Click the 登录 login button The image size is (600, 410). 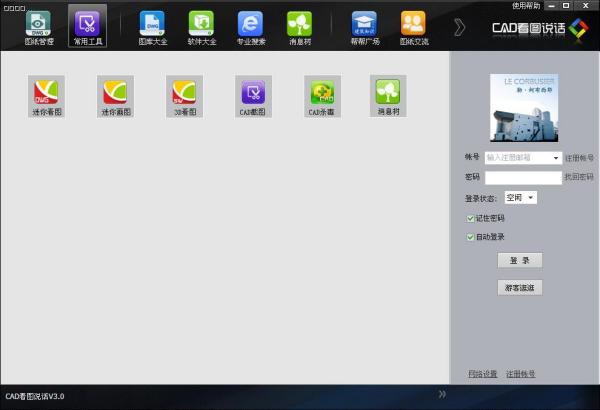pos(519,260)
